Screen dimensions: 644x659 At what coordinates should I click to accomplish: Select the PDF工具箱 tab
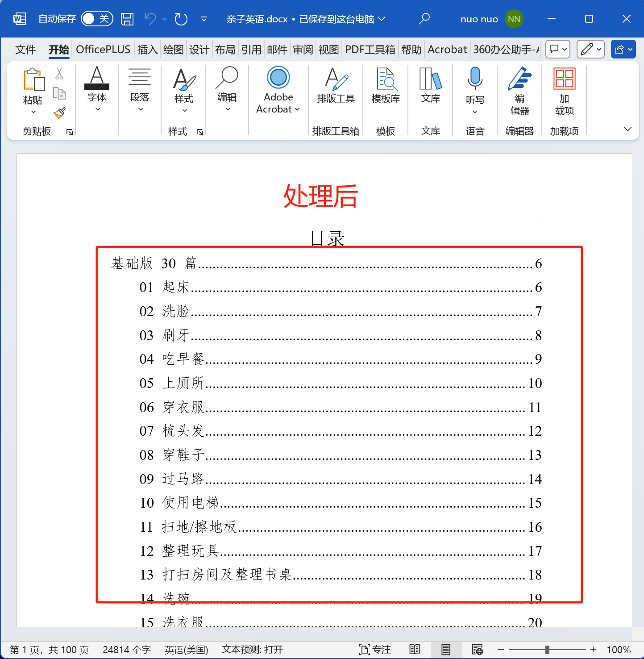pos(370,50)
